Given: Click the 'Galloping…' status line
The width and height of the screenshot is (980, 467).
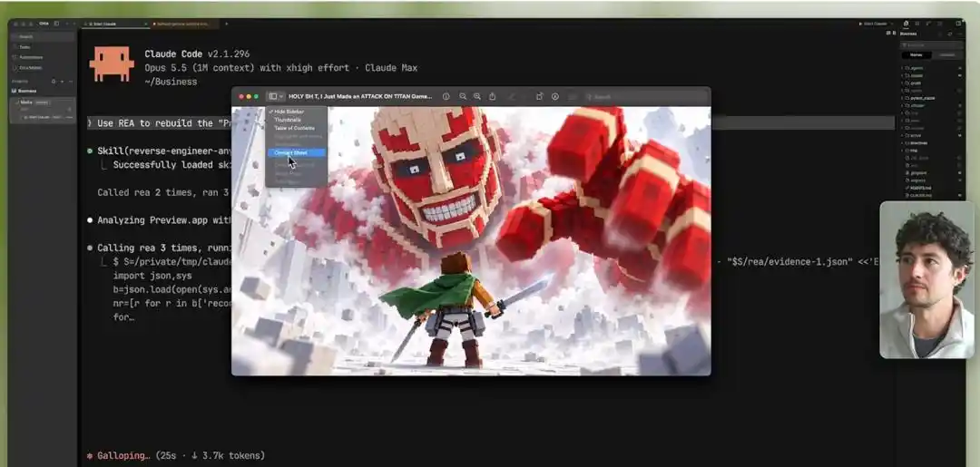Looking at the screenshot, I should [176, 456].
